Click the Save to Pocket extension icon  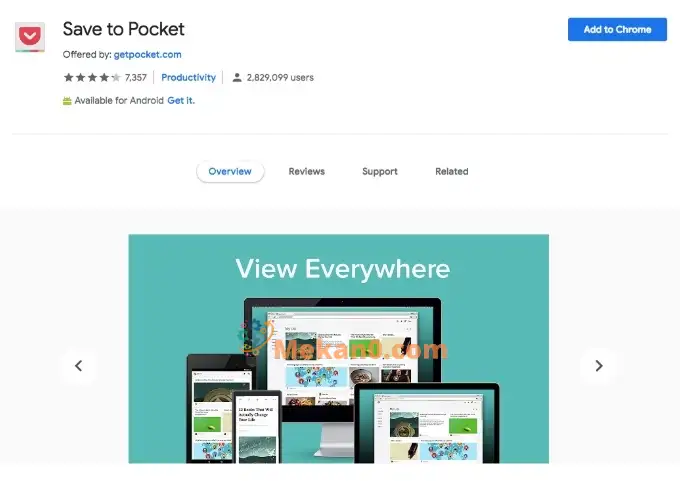[x=30, y=37]
